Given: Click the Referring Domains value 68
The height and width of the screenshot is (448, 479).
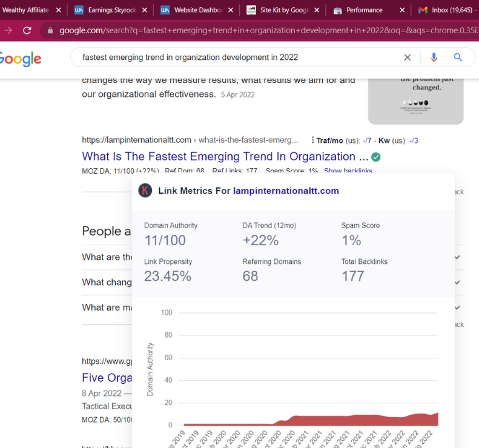Looking at the screenshot, I should 251,277.
